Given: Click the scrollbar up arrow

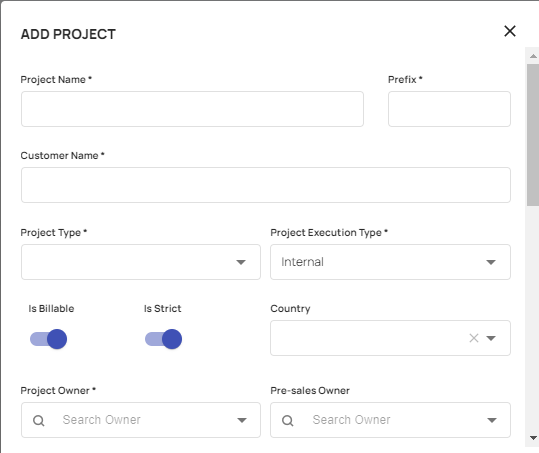Looking at the screenshot, I should tap(533, 56).
